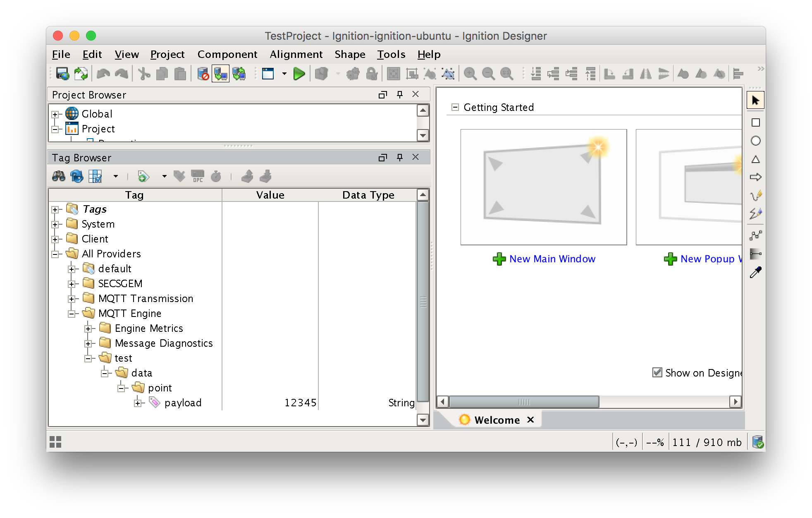Click the perspective grid icon in status bar
The height and width of the screenshot is (518, 812).
[x=55, y=442]
